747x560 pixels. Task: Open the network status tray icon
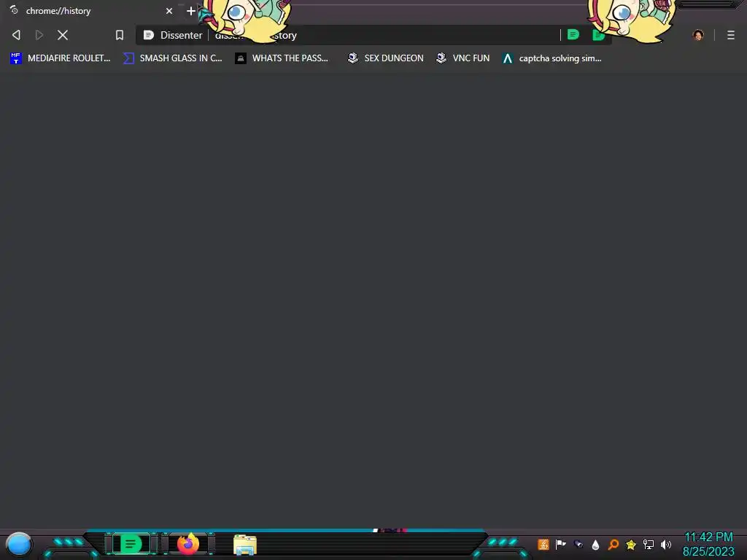coord(649,544)
